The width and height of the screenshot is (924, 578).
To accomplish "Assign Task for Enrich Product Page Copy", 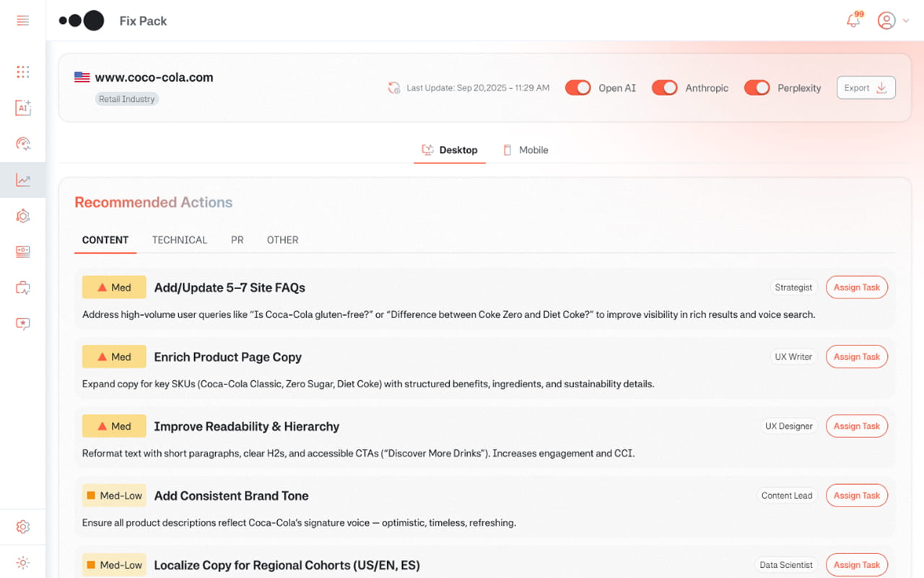I will [857, 357].
